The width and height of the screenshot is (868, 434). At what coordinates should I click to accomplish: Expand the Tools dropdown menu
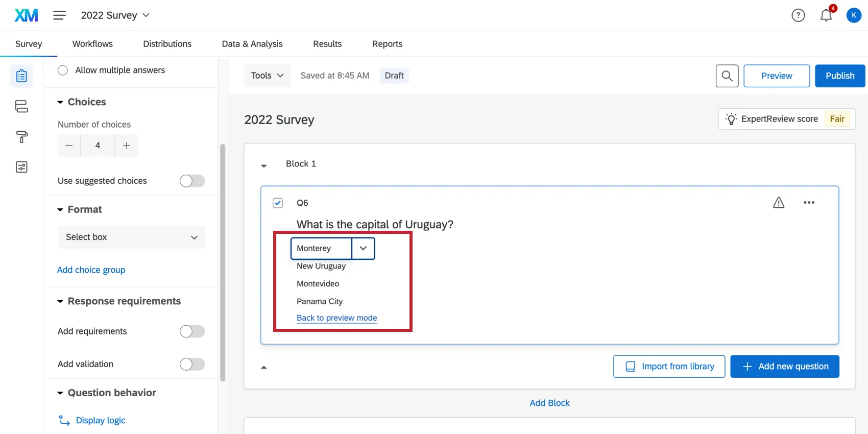tap(267, 76)
